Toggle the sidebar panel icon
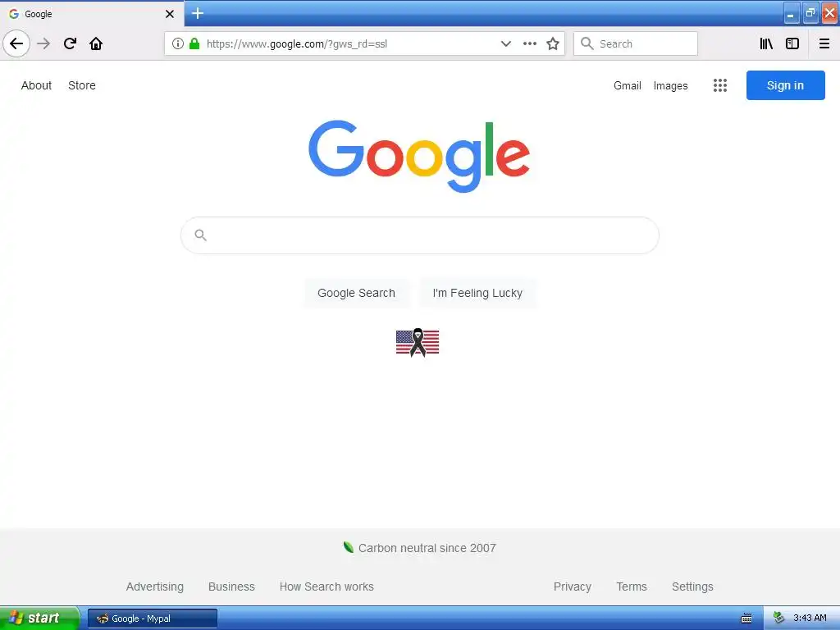The width and height of the screenshot is (840, 630). pos(792,43)
